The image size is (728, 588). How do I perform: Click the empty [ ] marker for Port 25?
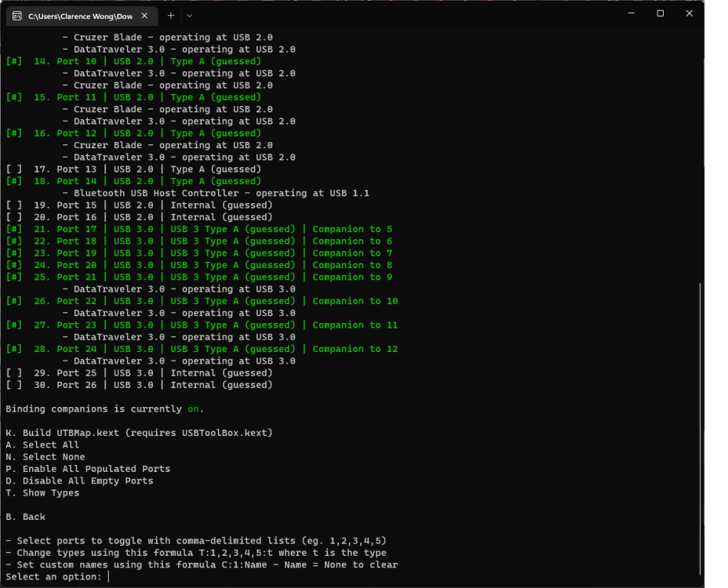pyautogui.click(x=14, y=373)
